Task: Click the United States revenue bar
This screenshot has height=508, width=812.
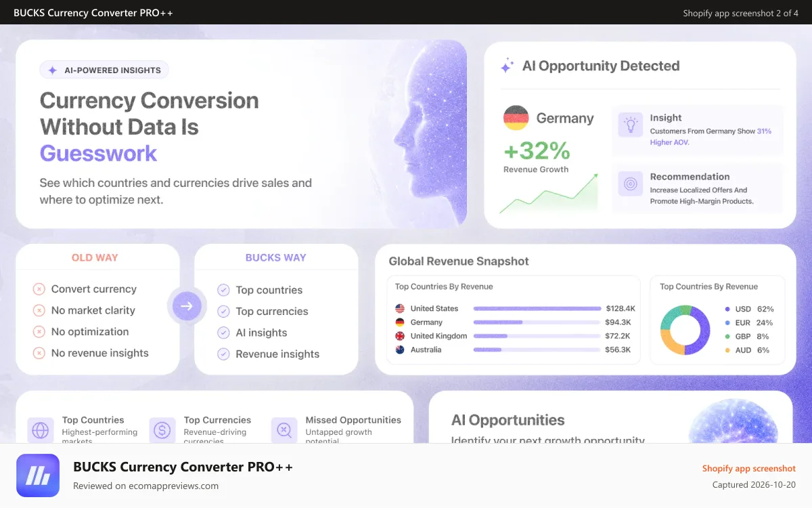Action: click(x=537, y=308)
